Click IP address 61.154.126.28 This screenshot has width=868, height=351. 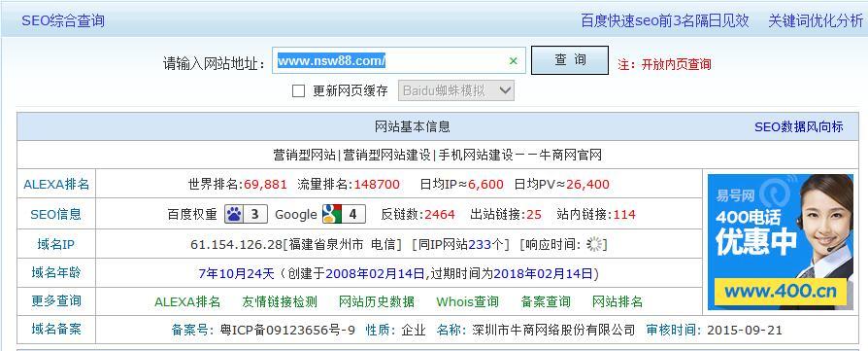click(x=236, y=245)
